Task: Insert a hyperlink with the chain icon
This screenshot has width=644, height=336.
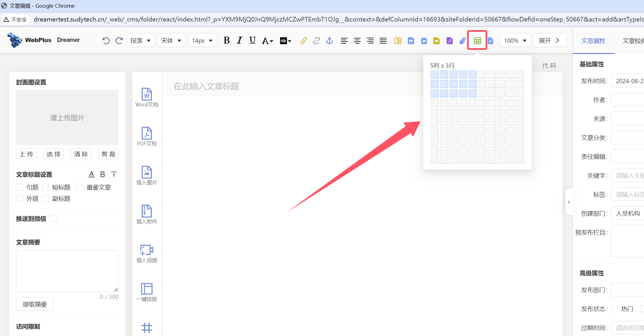Action: point(303,41)
